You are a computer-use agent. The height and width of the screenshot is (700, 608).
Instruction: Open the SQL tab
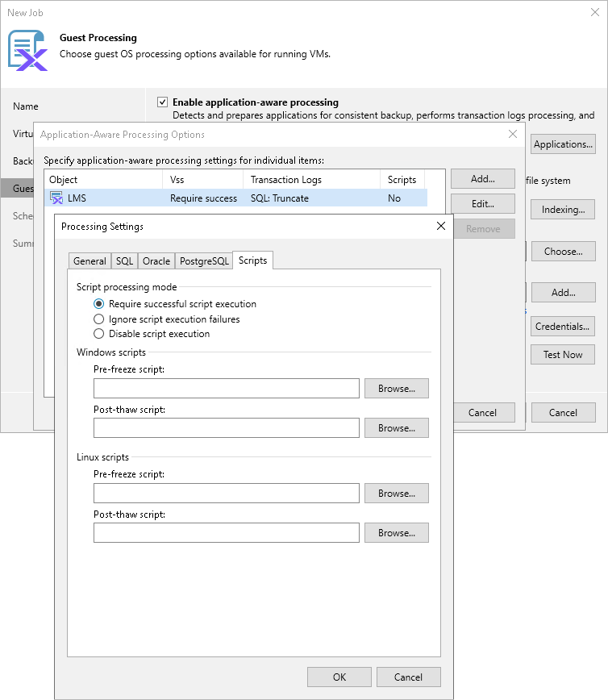(x=124, y=261)
